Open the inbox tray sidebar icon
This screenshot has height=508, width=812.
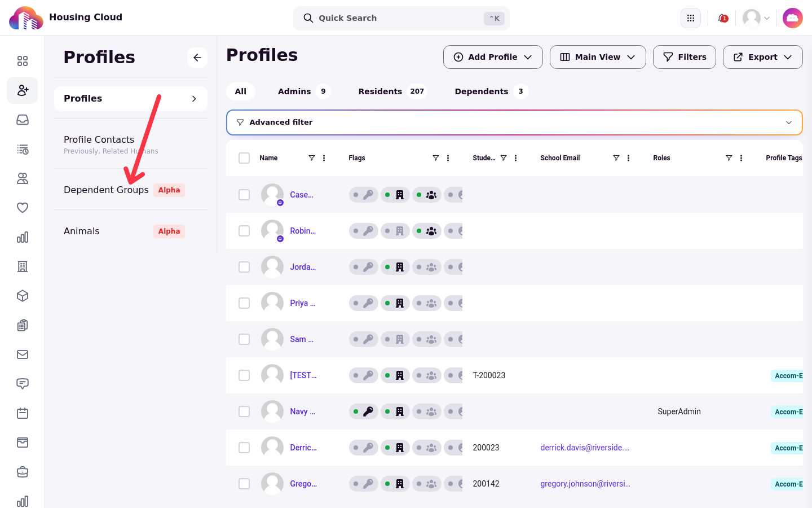(23, 120)
